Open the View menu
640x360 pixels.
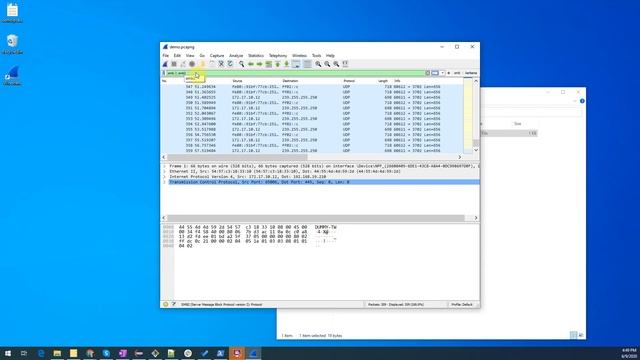[190, 56]
